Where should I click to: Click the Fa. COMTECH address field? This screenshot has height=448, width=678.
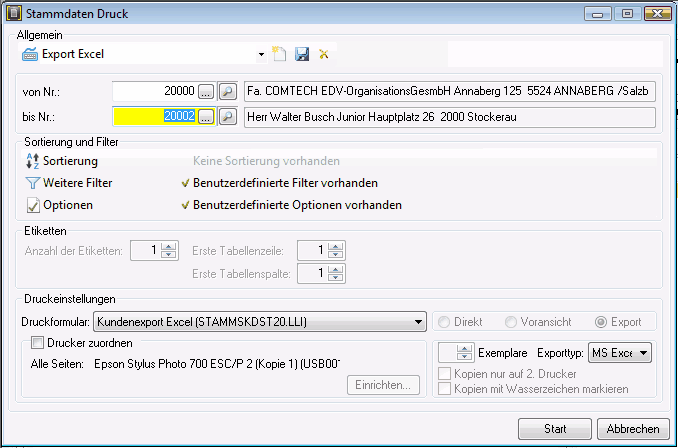pos(450,91)
